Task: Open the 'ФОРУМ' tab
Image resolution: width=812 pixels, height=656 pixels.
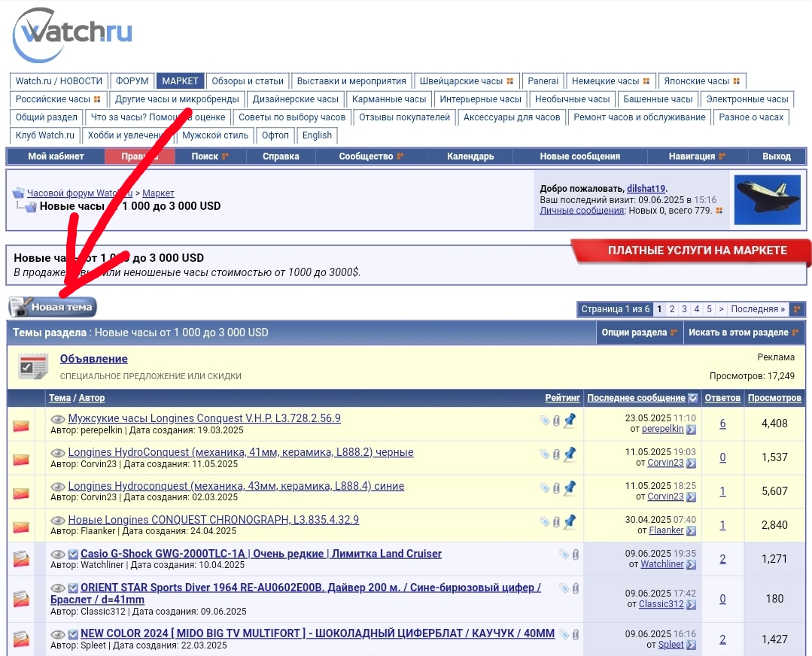Action: click(132, 81)
